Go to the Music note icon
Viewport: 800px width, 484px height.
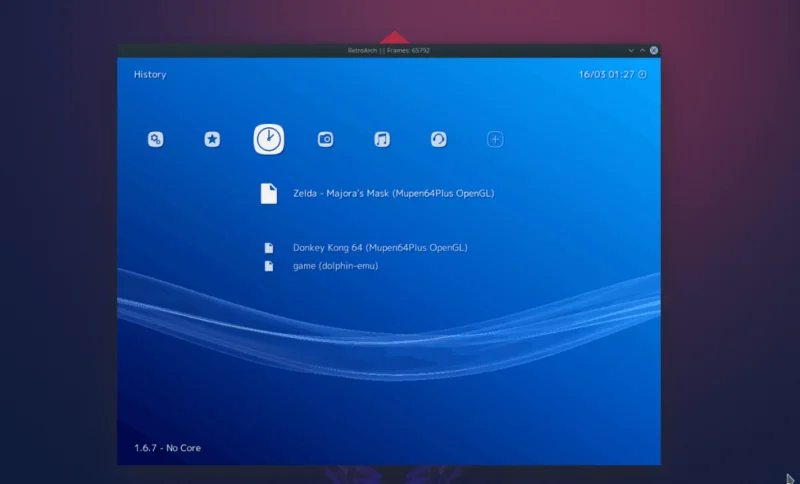[382, 139]
